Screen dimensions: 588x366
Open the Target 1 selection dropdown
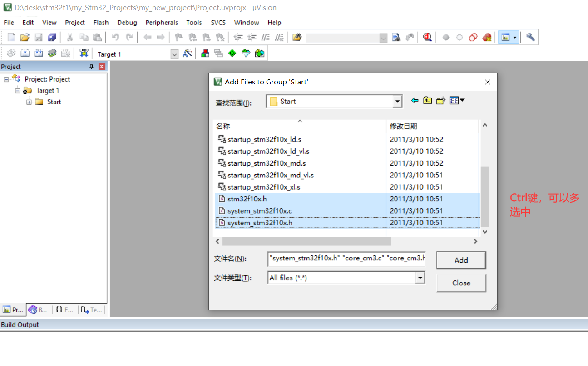click(x=174, y=54)
